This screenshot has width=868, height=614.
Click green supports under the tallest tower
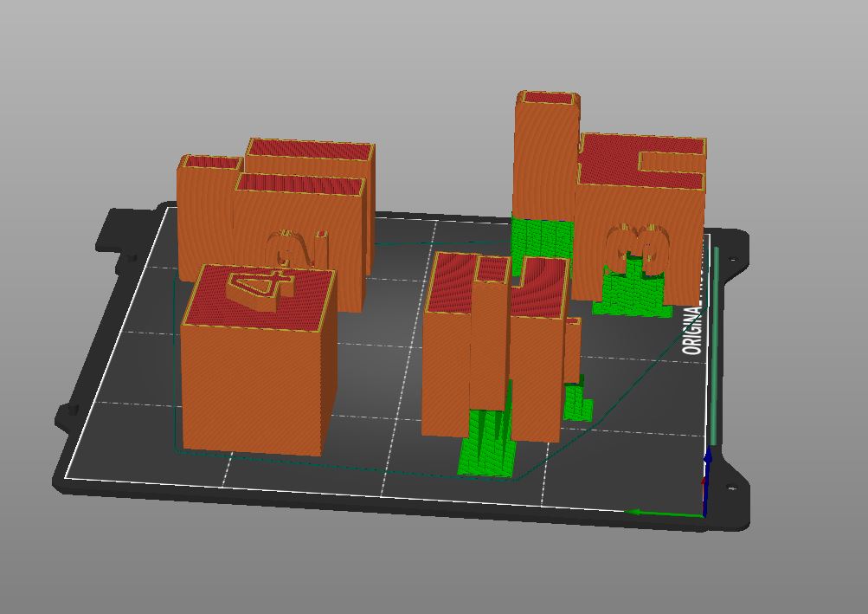coord(541,237)
